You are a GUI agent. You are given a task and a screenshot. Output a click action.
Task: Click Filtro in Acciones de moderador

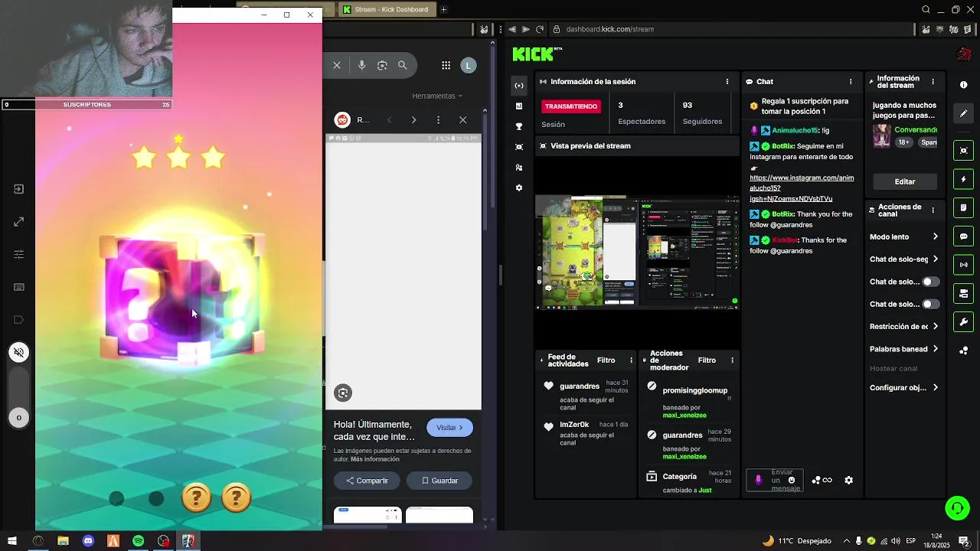tap(707, 360)
